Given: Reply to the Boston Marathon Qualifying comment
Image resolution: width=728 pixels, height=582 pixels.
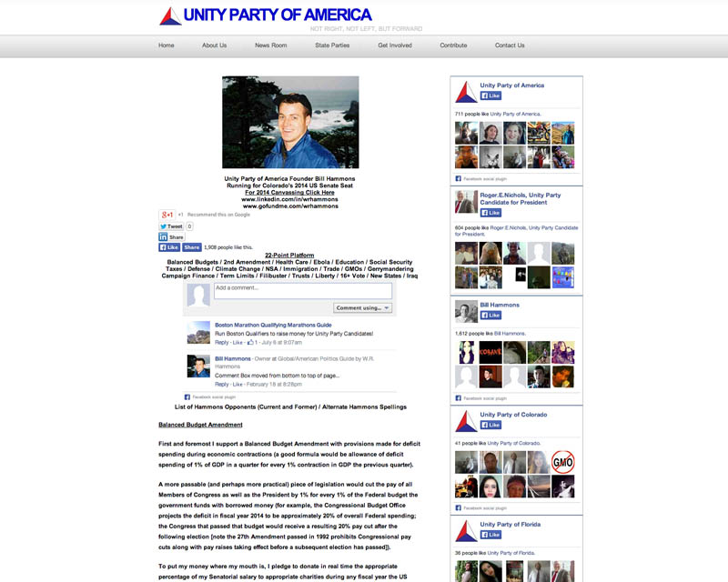Looking at the screenshot, I should tap(222, 343).
